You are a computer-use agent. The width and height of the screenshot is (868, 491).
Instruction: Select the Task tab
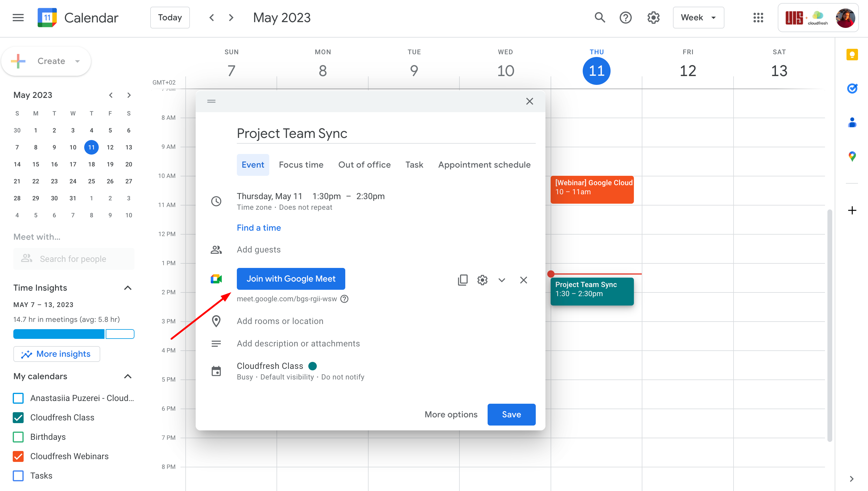(x=414, y=165)
